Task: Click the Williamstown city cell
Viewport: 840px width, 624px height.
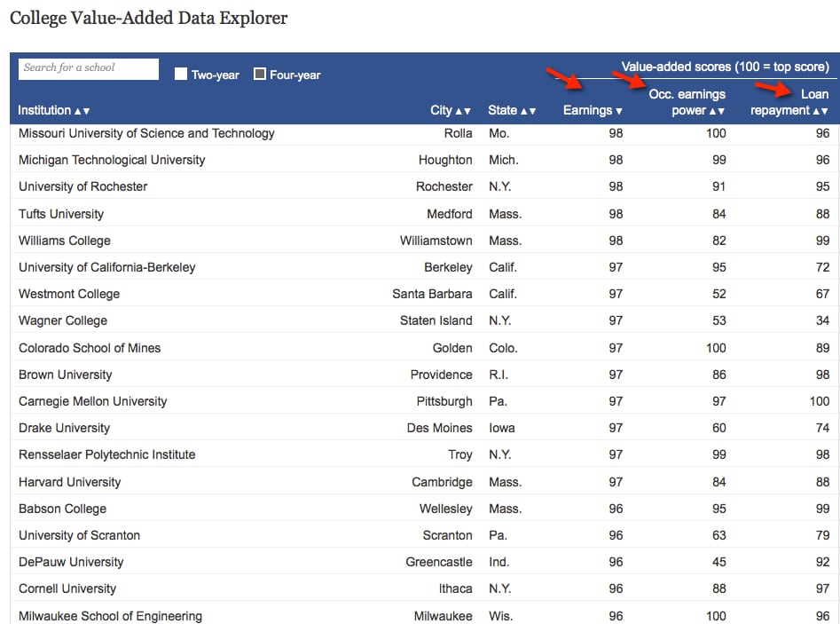Action: pos(436,241)
